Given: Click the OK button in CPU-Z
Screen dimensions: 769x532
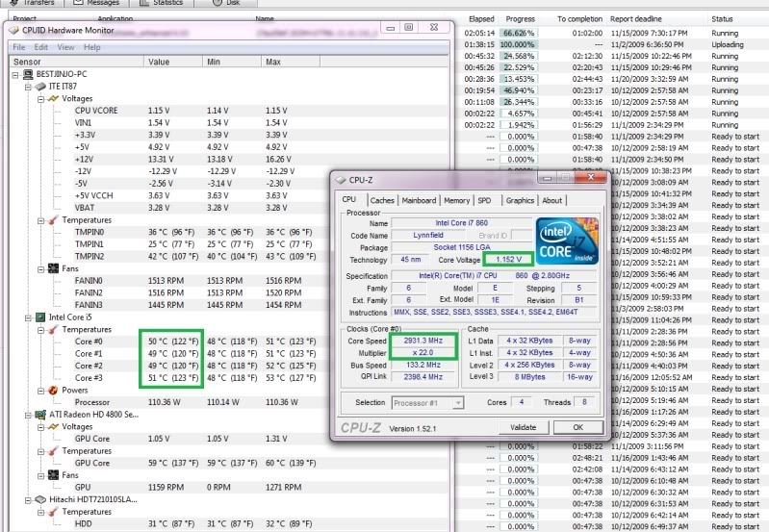Looking at the screenshot, I should [577, 426].
